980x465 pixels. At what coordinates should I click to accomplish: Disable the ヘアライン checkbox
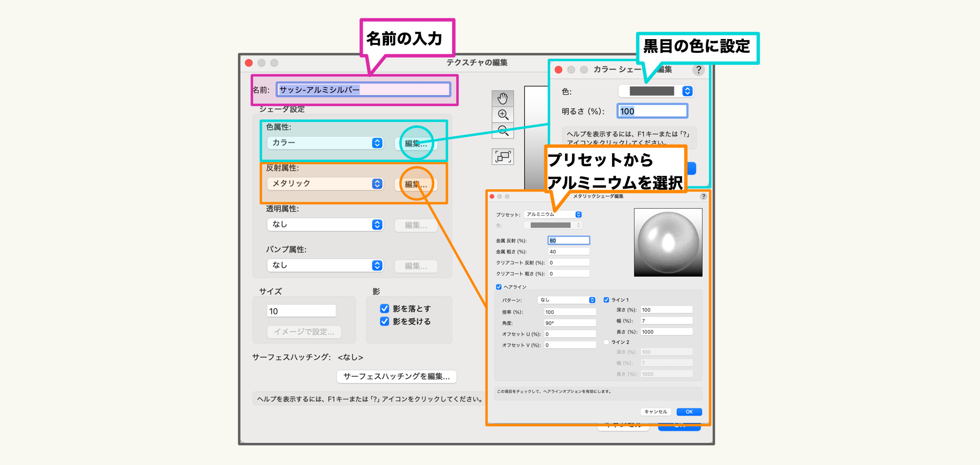click(498, 287)
